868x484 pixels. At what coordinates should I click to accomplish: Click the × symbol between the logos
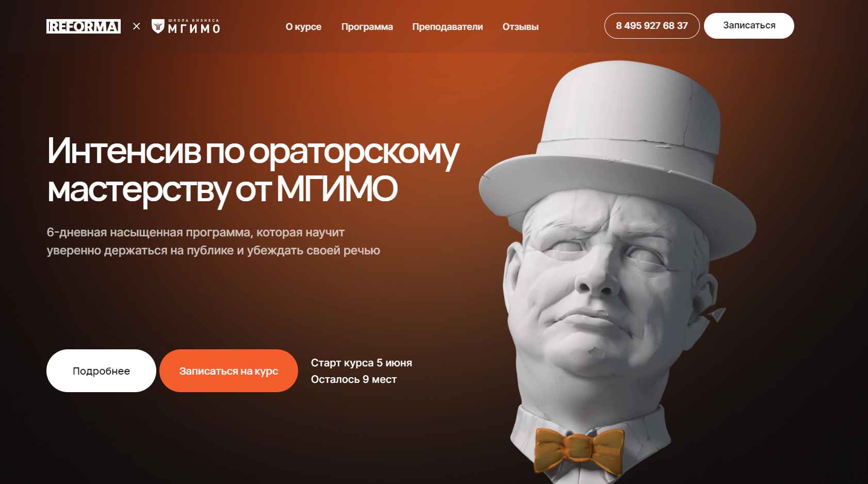[x=136, y=26]
